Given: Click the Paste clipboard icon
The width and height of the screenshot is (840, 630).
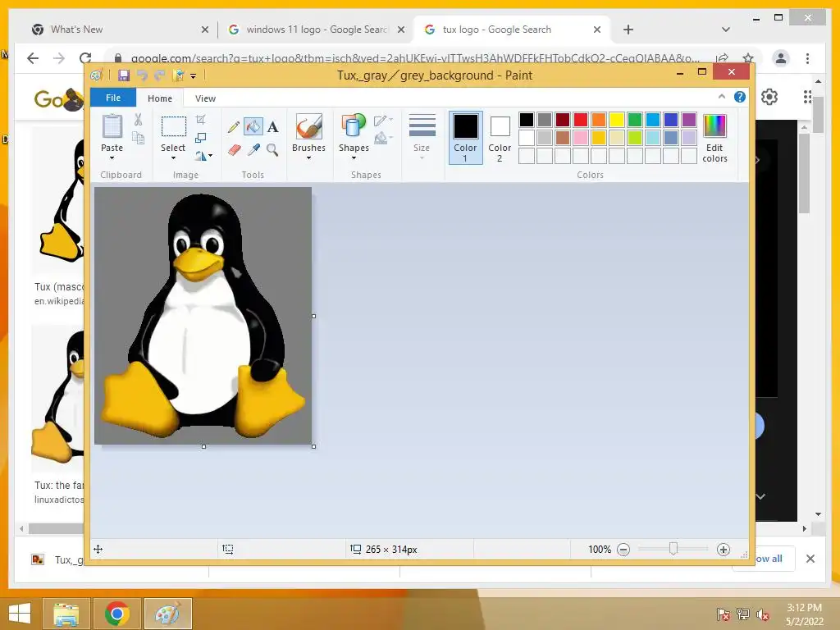Looking at the screenshot, I should pos(112,126).
